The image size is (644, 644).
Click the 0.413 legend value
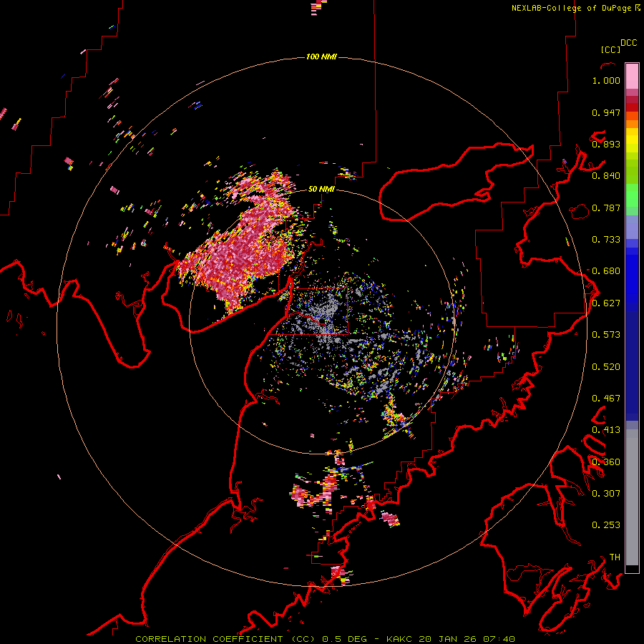[x=606, y=430]
